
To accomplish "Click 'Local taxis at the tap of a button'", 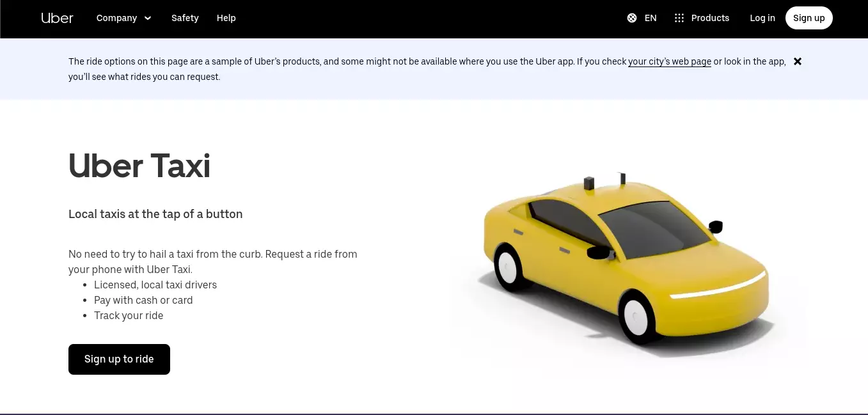I will (x=155, y=214).
